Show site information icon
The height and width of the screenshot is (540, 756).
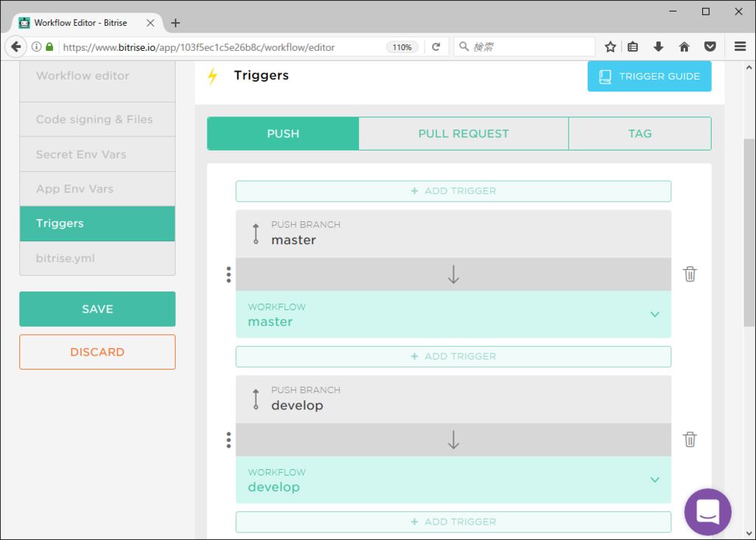(x=36, y=46)
